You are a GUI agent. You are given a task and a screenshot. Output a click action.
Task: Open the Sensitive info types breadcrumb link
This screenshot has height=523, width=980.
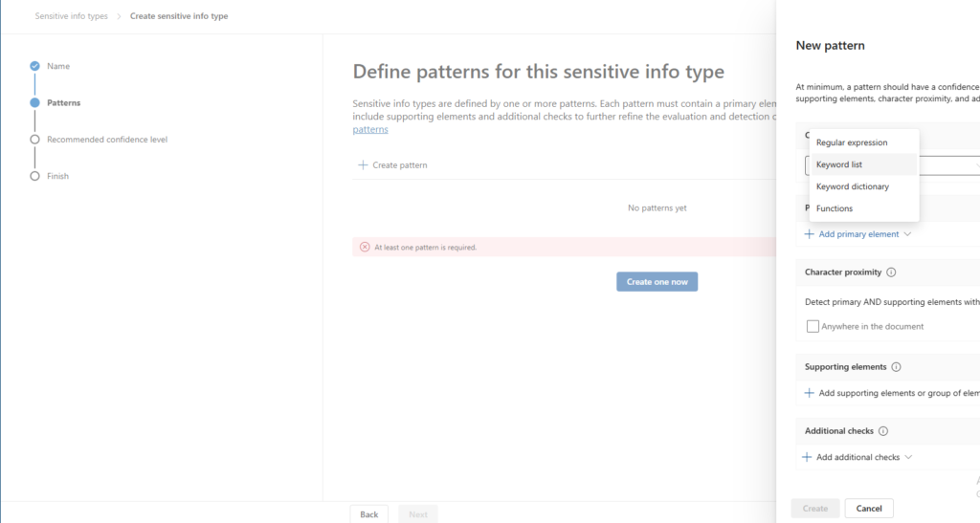71,16
